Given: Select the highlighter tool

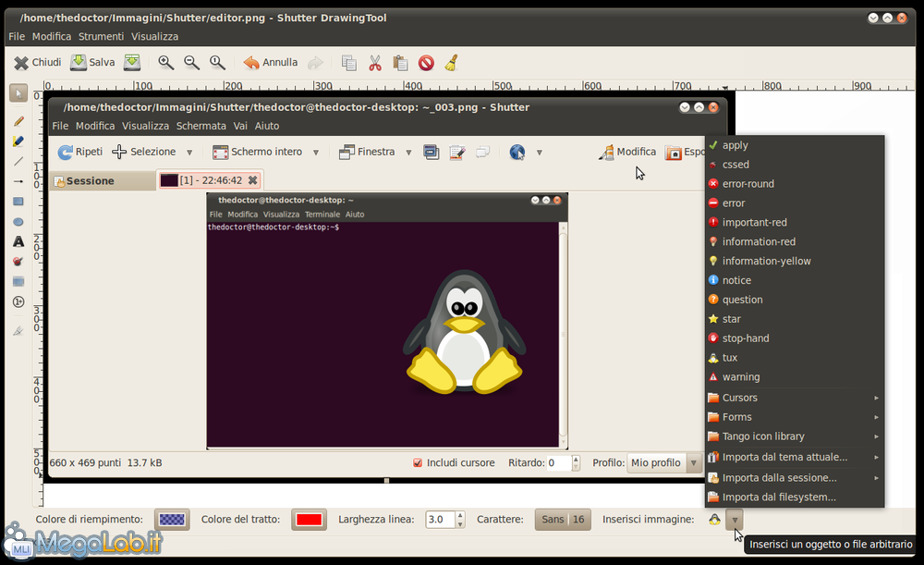Looking at the screenshot, I should click(x=18, y=141).
